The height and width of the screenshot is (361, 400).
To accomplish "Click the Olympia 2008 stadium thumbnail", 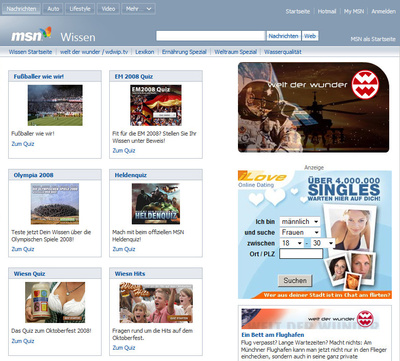I will coord(55,204).
